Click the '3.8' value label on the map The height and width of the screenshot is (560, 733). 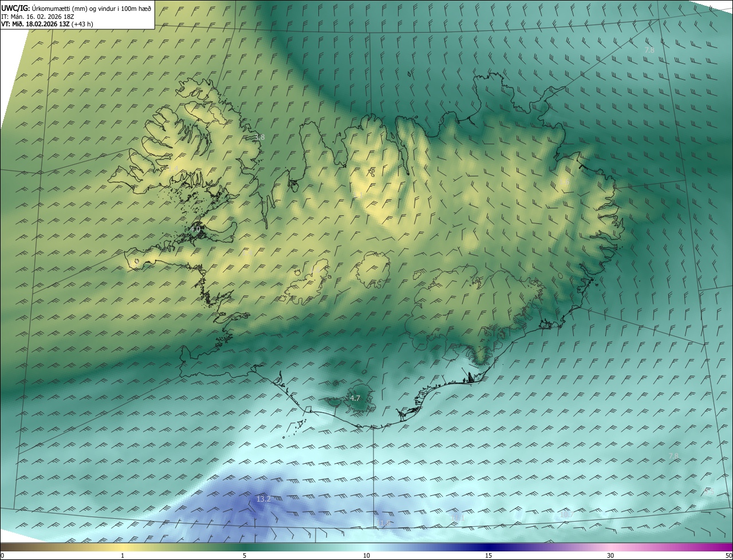259,137
